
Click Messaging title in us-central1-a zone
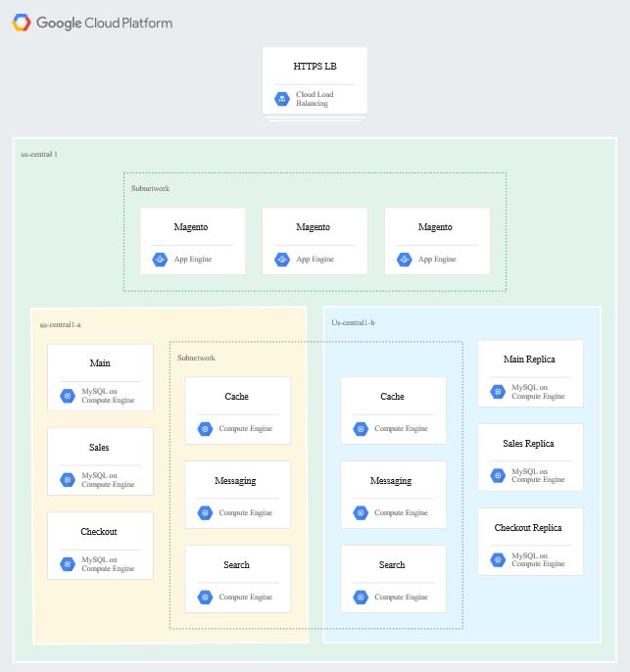235,481
